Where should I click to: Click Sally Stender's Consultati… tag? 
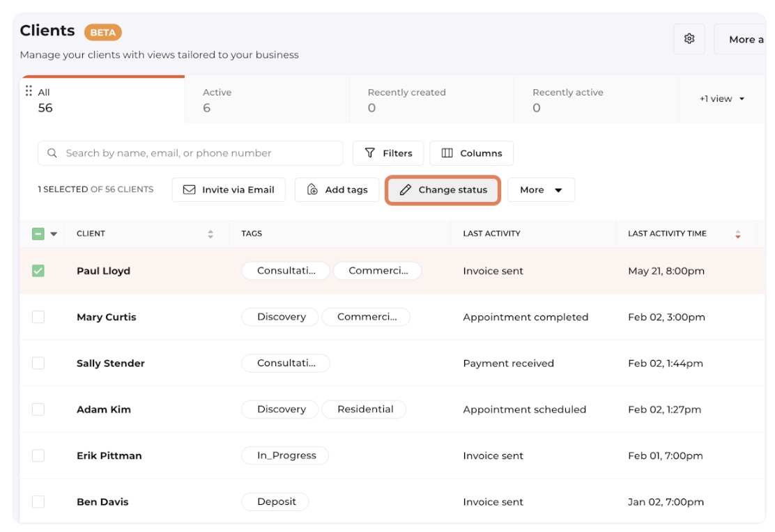tap(286, 363)
